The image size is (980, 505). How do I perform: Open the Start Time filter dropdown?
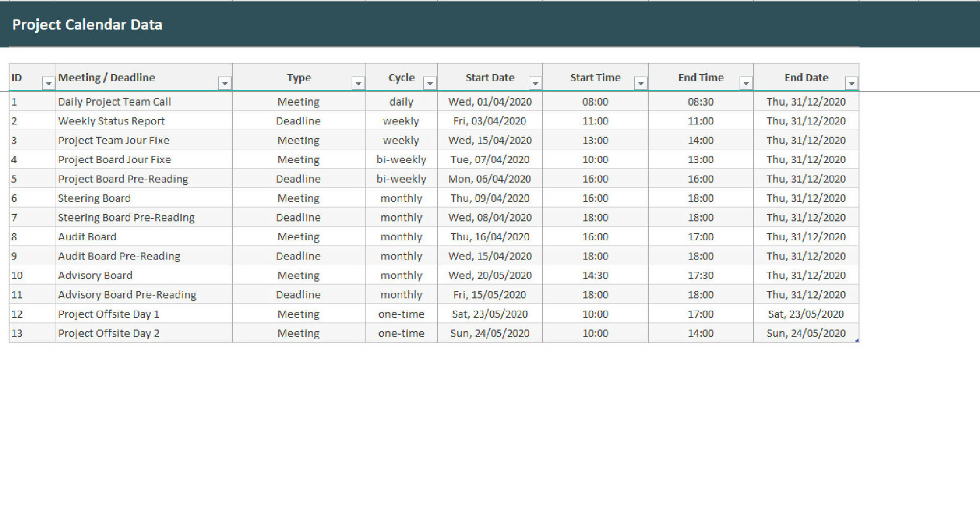[x=640, y=83]
